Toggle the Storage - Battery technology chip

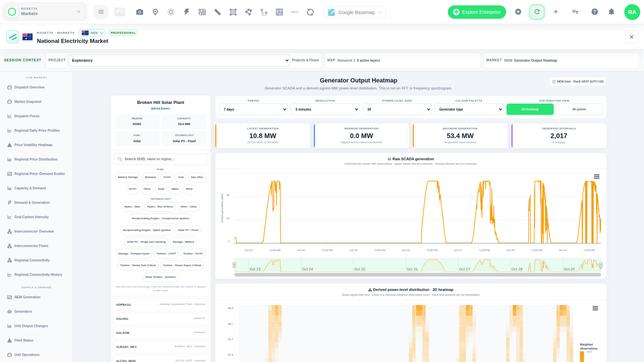184,242
